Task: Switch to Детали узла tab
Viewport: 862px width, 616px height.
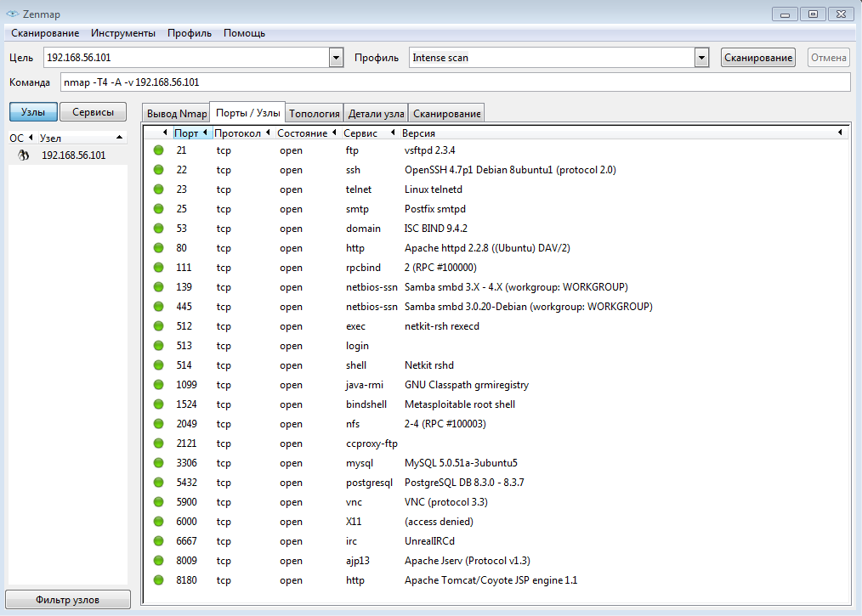Action: coord(376,113)
